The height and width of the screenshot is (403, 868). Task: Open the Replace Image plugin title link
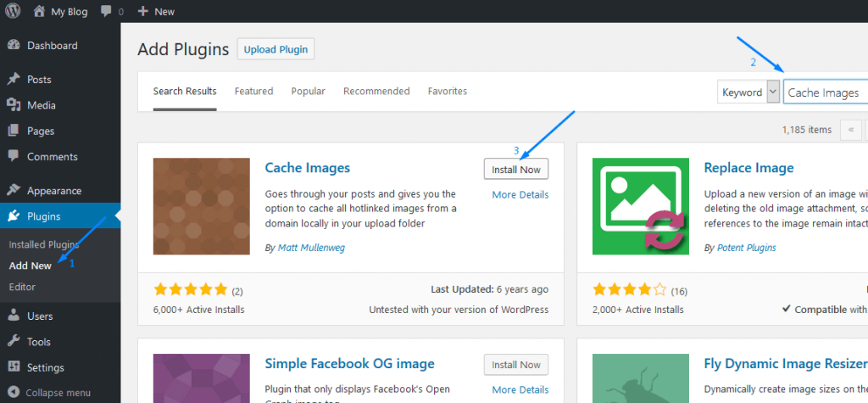tap(748, 167)
